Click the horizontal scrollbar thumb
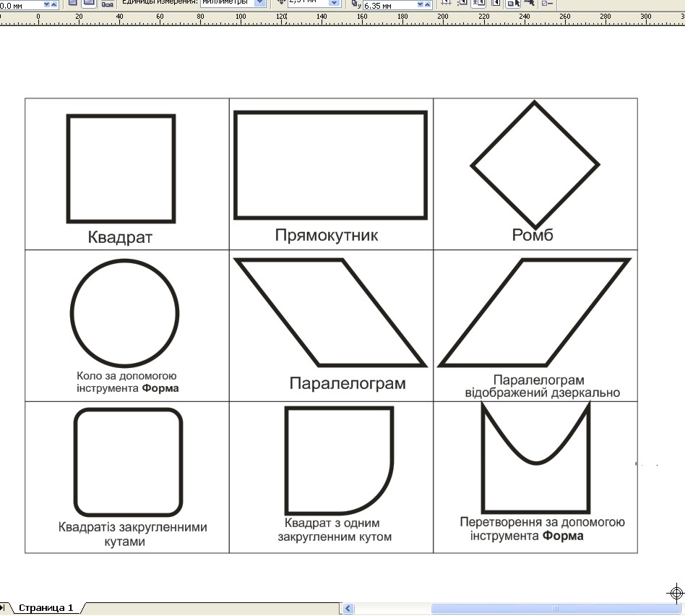Screen dimensions: 685x616 click(555, 608)
